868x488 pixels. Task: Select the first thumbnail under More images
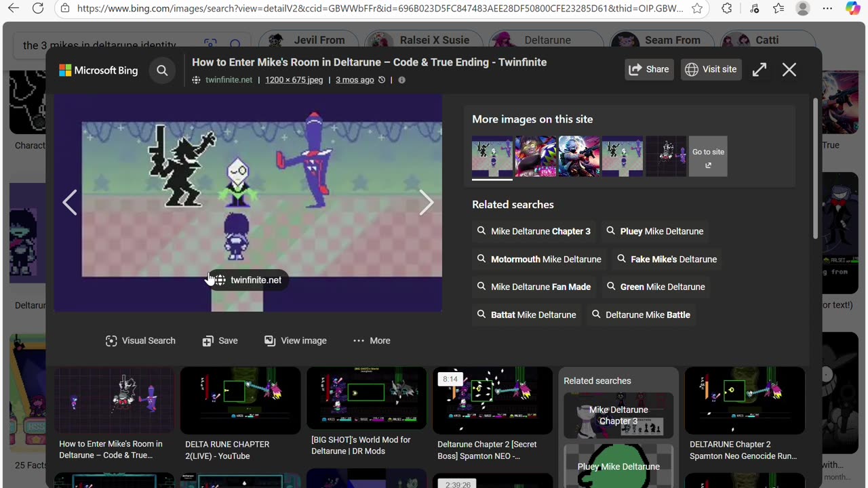click(492, 157)
